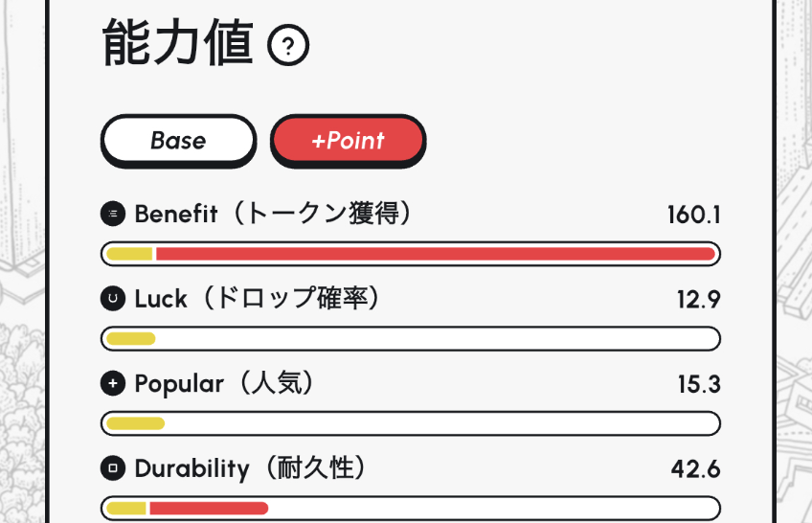Click the Luck stat icon
The image size is (812, 523).
click(113, 299)
